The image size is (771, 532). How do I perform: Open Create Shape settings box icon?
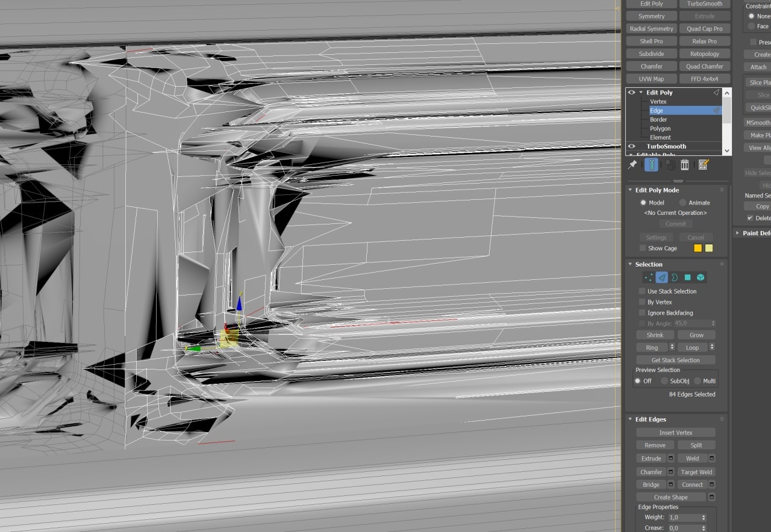pos(712,497)
